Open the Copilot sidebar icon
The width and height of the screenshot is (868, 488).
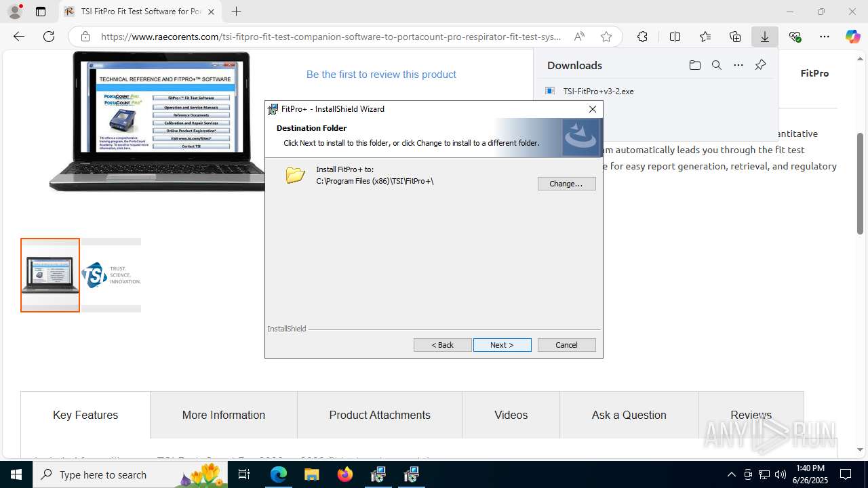(x=853, y=37)
